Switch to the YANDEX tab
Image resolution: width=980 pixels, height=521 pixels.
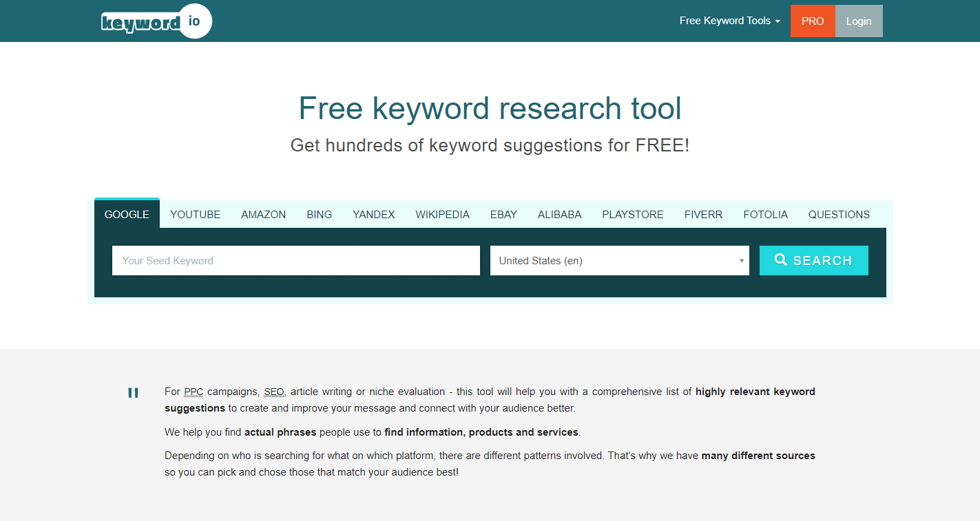pyautogui.click(x=374, y=214)
